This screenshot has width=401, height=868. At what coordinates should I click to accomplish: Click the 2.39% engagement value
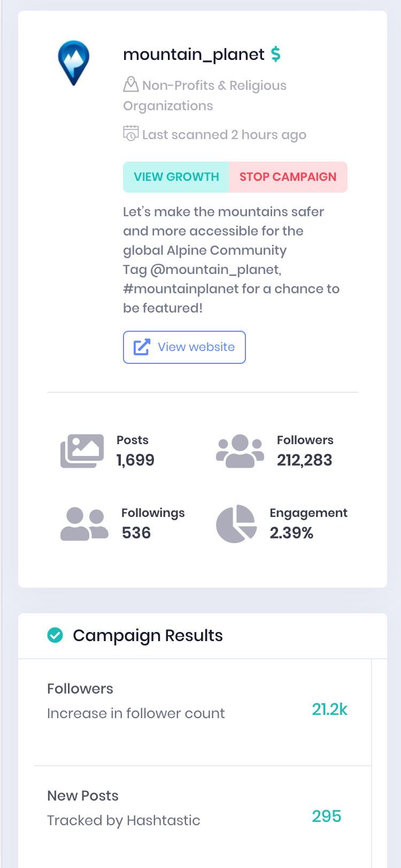coord(291,533)
